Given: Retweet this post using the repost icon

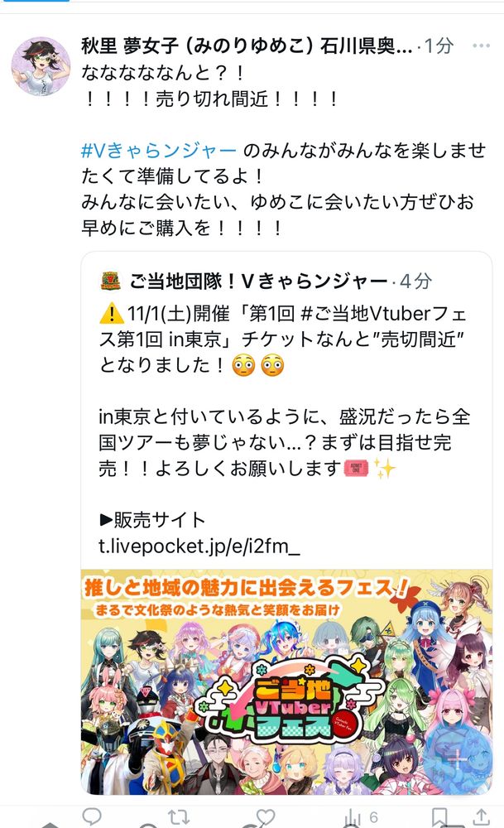Looking at the screenshot, I should click(179, 817).
